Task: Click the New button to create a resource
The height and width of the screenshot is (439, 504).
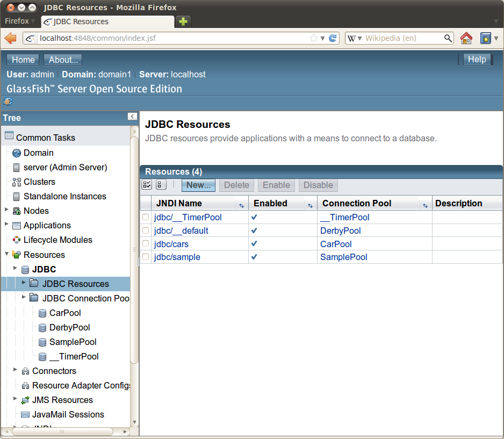Action: click(x=198, y=185)
